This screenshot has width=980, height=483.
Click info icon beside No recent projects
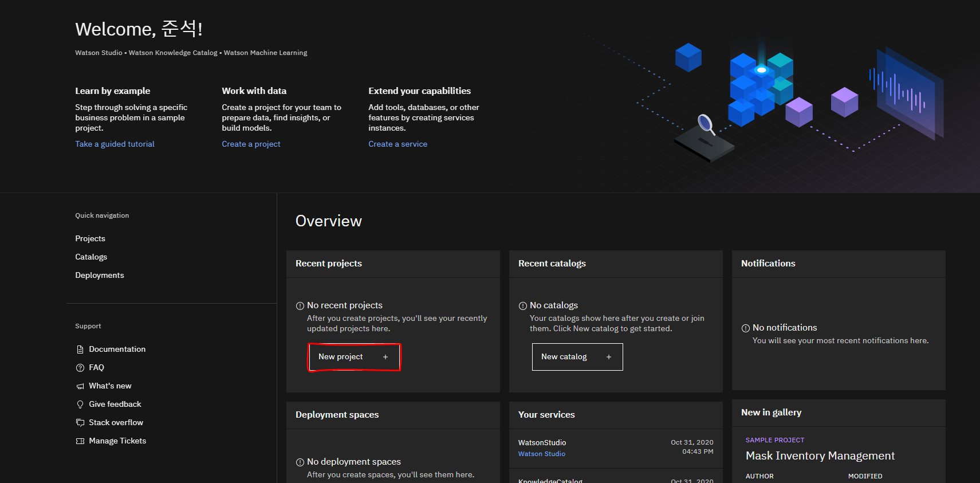300,306
